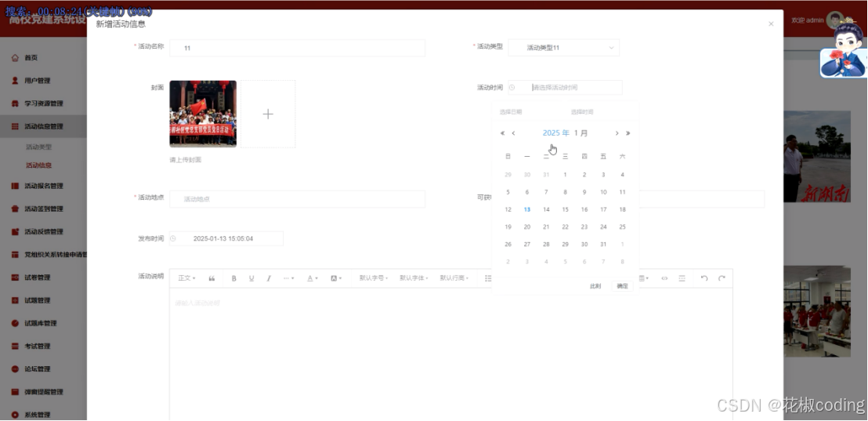Toggle underline formatting in the editor
This screenshot has width=868, height=421.
(x=251, y=278)
